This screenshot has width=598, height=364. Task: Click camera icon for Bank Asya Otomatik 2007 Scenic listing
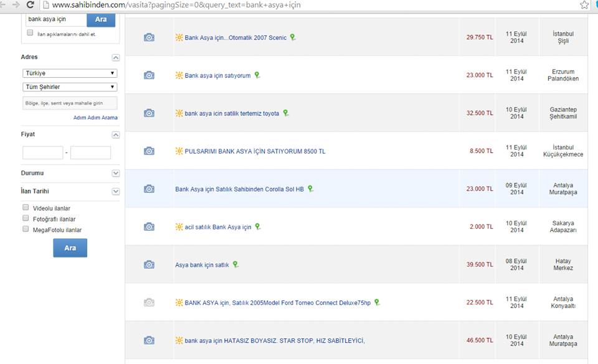149,37
